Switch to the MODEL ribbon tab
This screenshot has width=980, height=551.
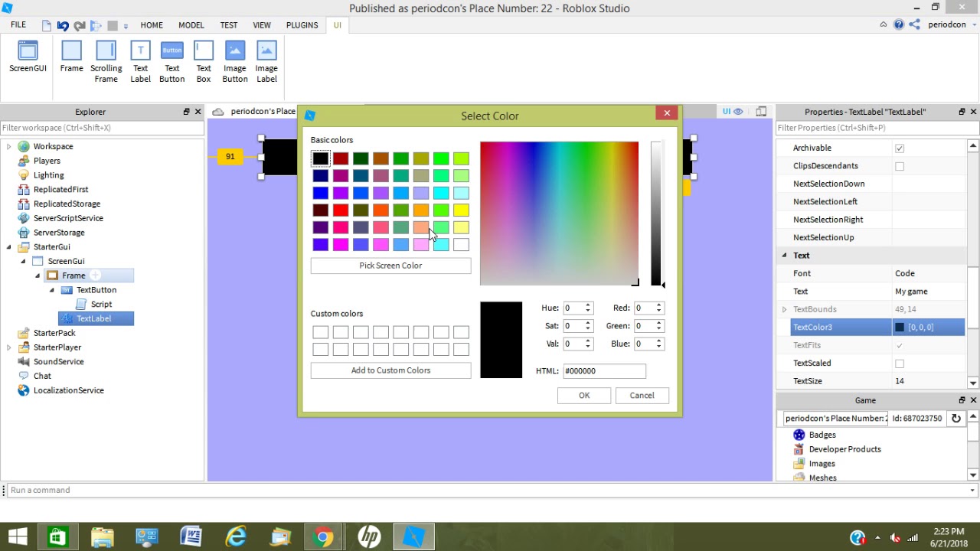pos(191,25)
